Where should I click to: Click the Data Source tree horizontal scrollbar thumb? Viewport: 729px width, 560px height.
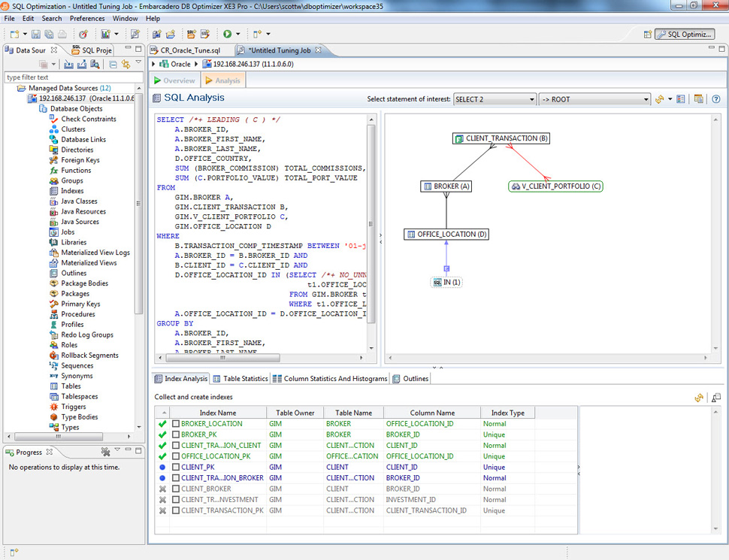[59, 437]
